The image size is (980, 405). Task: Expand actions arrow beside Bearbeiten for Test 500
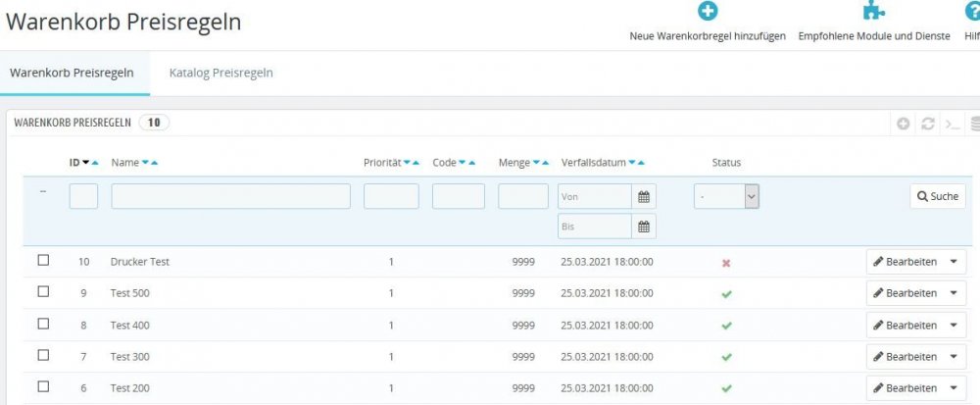[x=954, y=293]
